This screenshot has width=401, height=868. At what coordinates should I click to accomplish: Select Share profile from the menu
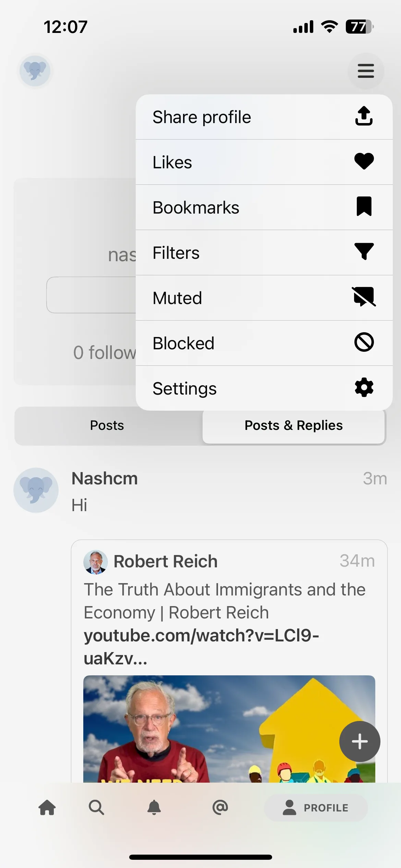[264, 117]
